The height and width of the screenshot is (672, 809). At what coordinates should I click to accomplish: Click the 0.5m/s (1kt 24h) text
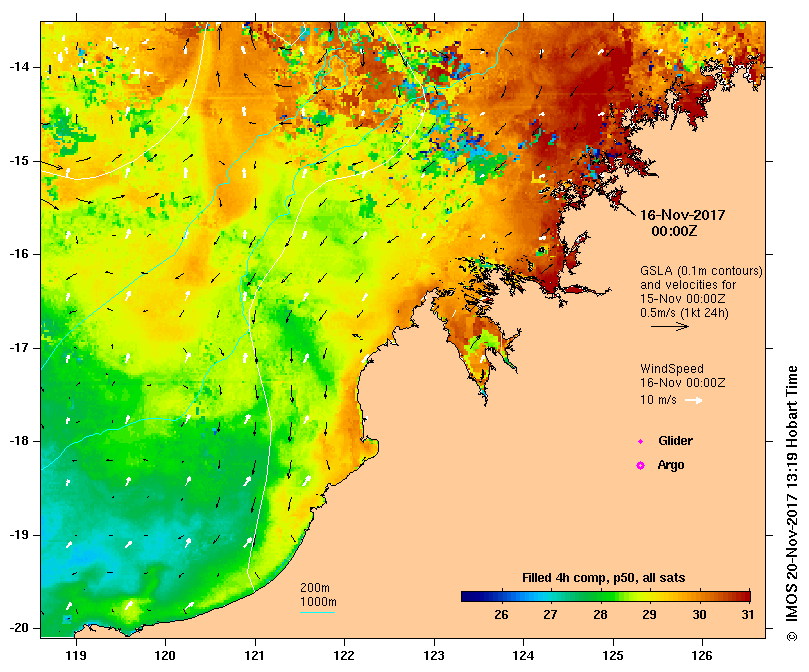684,313
